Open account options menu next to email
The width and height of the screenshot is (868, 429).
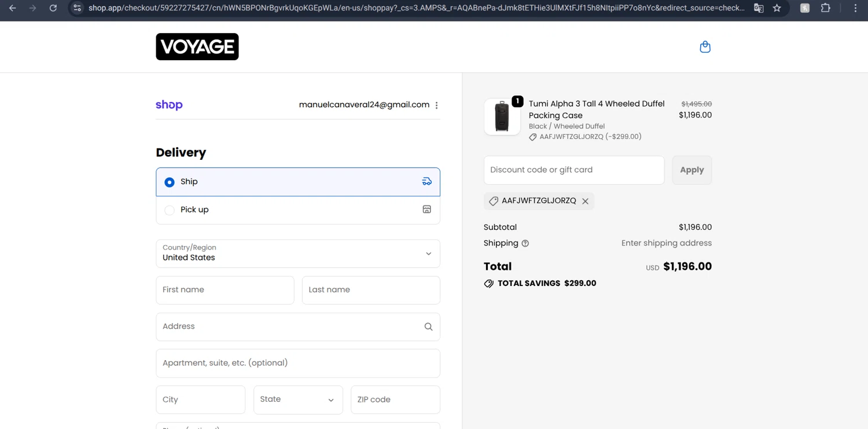[x=436, y=105]
